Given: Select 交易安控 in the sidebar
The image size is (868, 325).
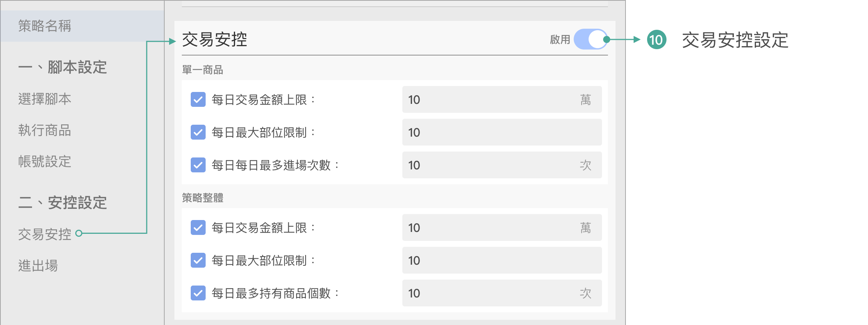Looking at the screenshot, I should pos(45,234).
